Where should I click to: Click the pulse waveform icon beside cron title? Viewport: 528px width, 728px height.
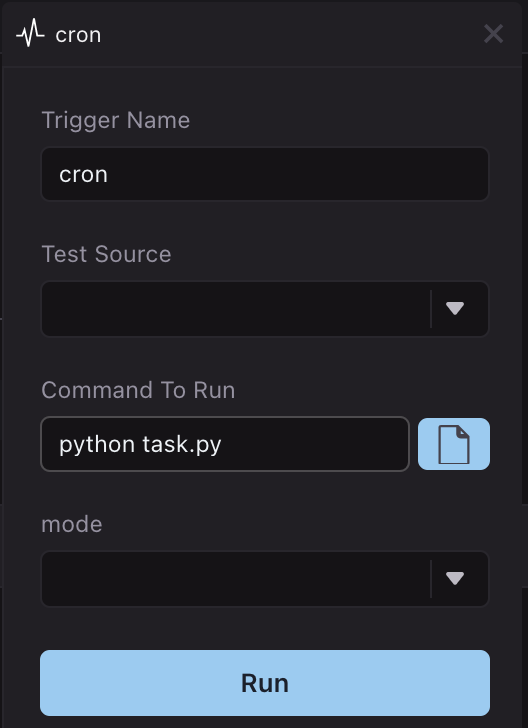(x=30, y=34)
